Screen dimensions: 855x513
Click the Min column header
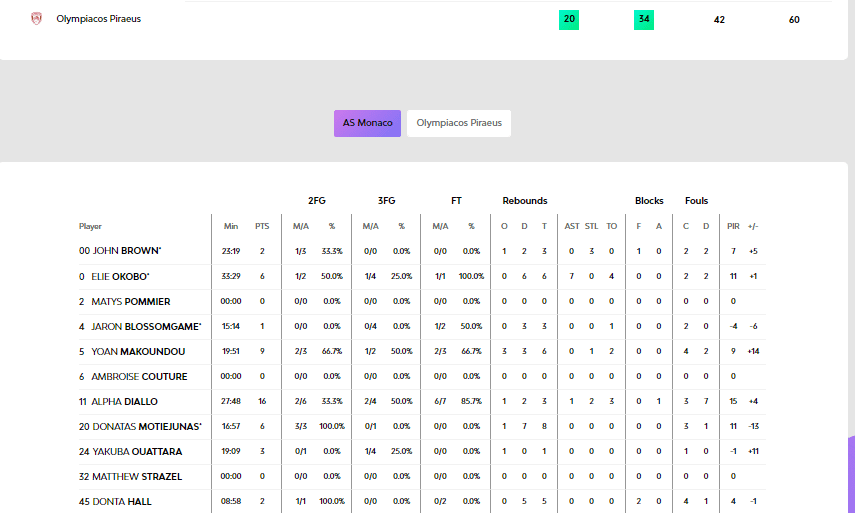click(x=231, y=226)
